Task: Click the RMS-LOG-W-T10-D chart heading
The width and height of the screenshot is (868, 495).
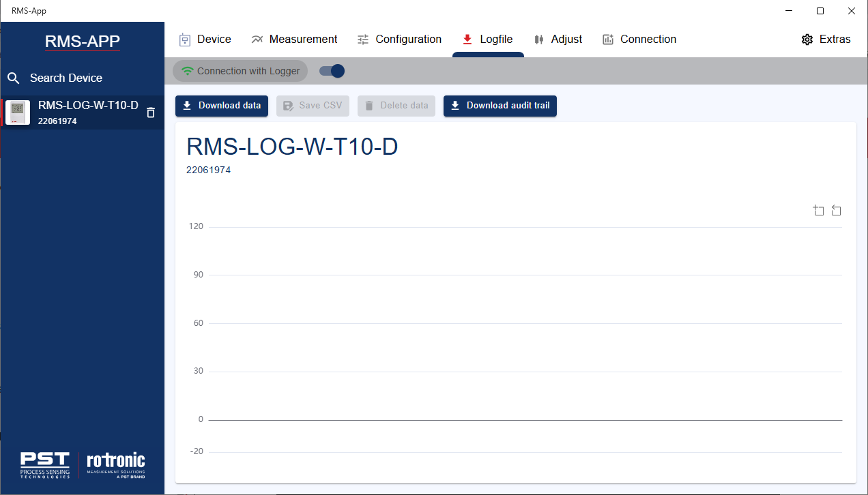Action: tap(292, 147)
